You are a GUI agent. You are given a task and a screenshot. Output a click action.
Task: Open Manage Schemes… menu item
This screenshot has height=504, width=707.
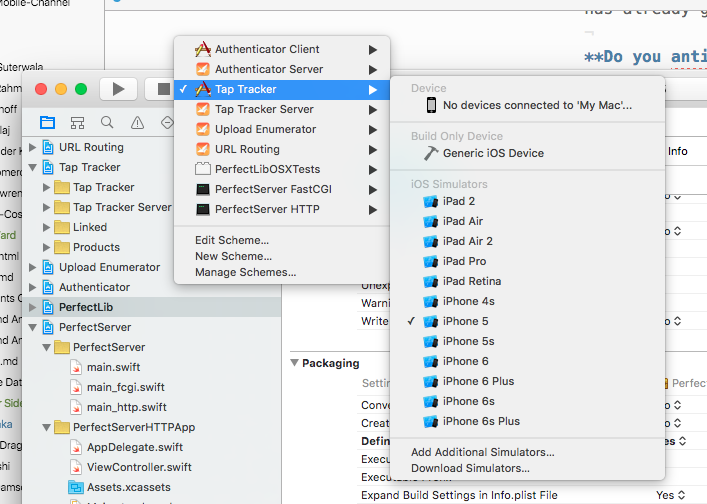pyautogui.click(x=245, y=272)
